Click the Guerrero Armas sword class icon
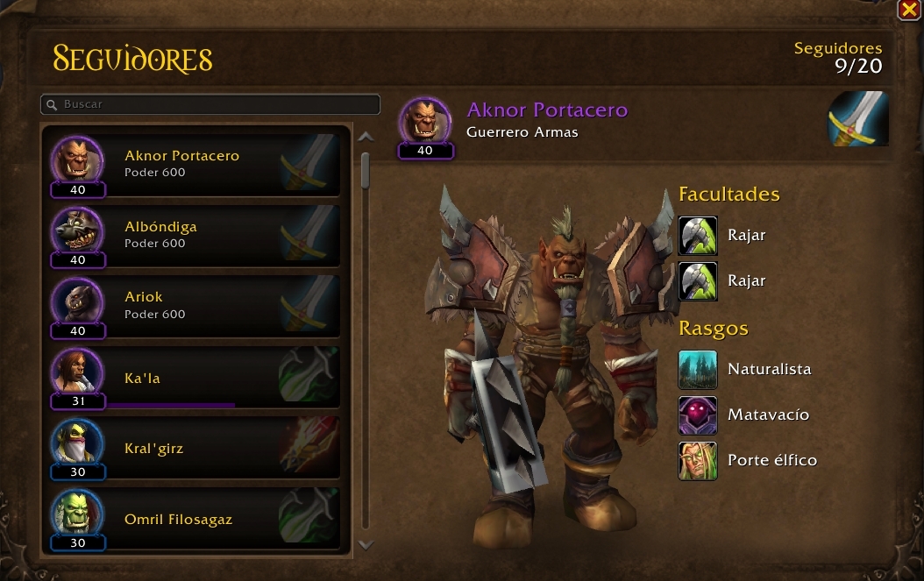Viewport: 924px width, 581px height. [858, 119]
